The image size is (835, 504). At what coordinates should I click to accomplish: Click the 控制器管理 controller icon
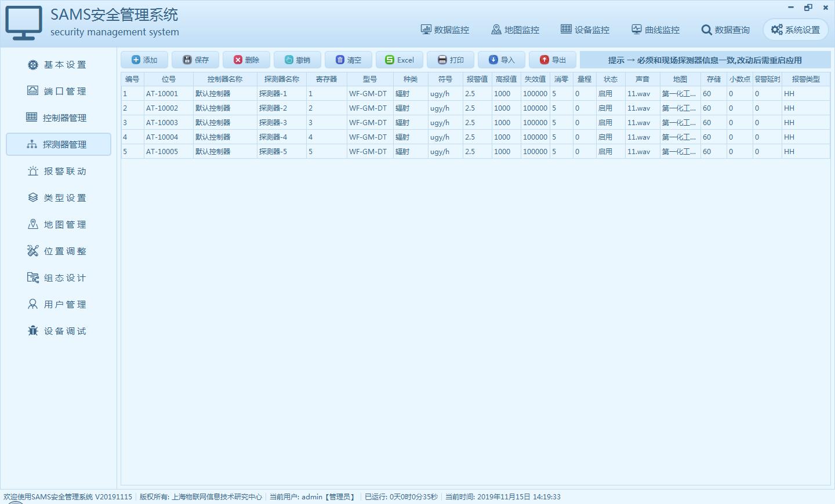point(31,117)
